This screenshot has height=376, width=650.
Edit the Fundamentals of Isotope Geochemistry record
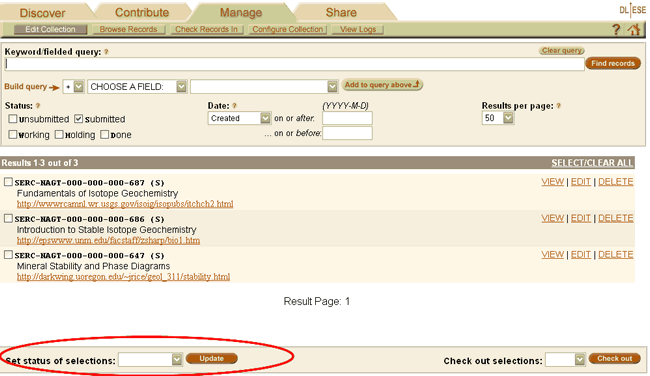pos(581,182)
